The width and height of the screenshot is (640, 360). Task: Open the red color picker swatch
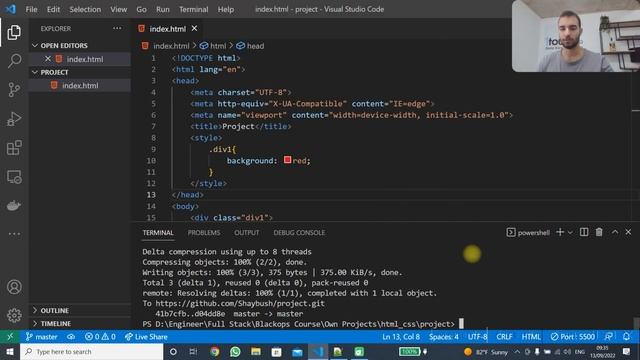click(287, 160)
